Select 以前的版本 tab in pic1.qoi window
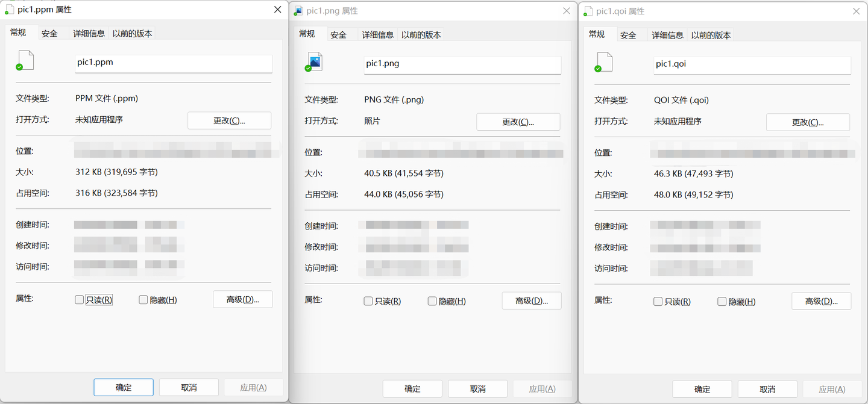The height and width of the screenshot is (404, 868). (x=711, y=36)
